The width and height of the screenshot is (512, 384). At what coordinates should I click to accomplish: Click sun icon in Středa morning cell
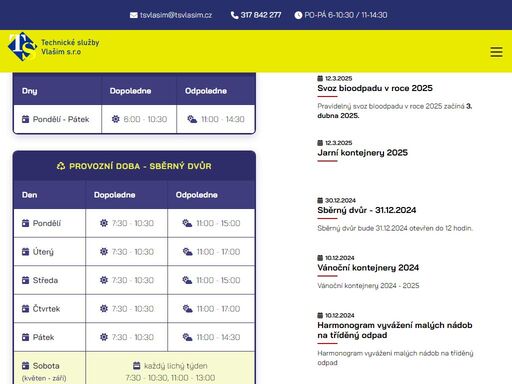(x=104, y=280)
